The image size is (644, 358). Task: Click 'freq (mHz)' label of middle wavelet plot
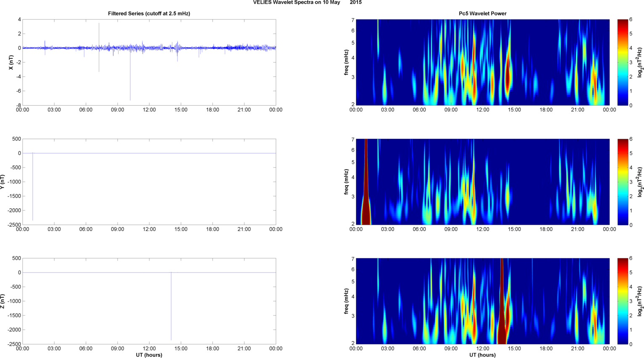(346, 182)
